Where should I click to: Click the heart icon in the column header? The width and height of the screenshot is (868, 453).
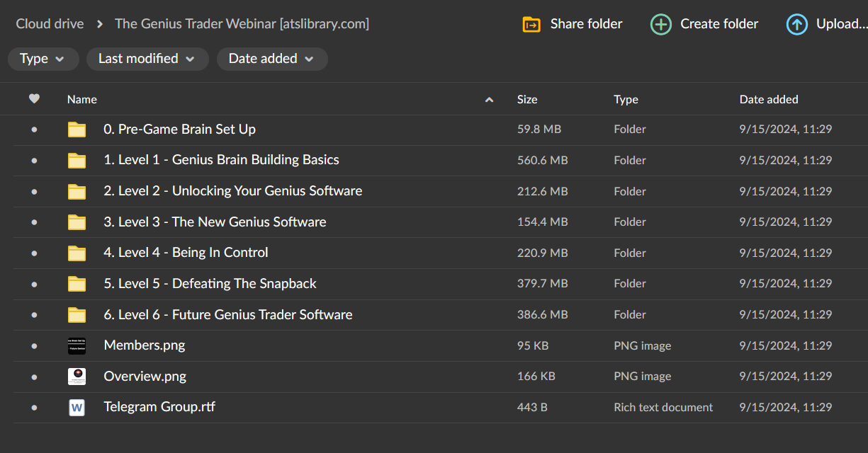click(34, 99)
